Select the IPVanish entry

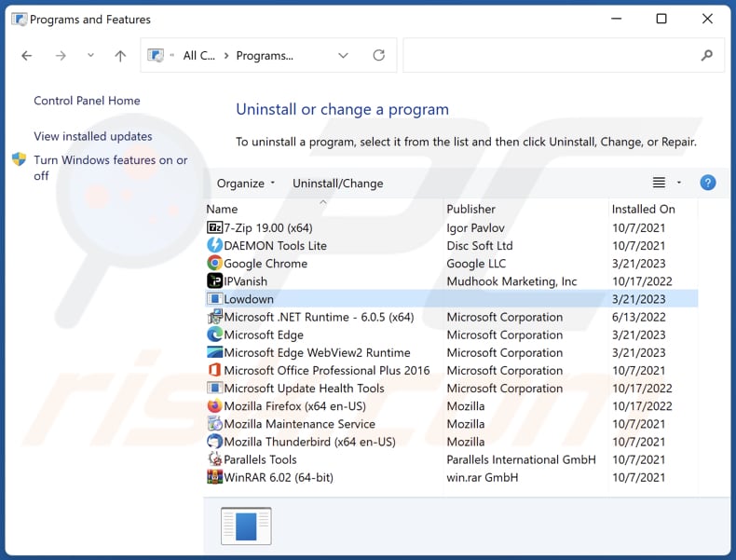click(452, 281)
